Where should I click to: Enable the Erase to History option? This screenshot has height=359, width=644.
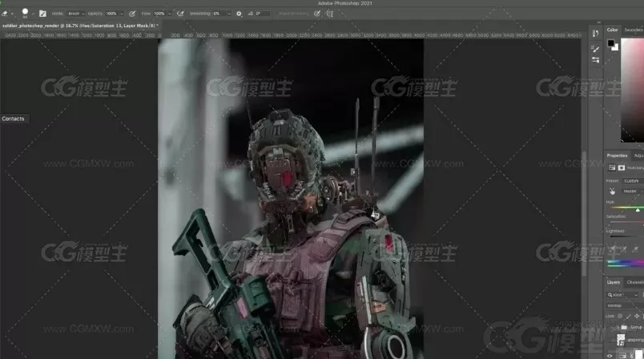coord(293,14)
